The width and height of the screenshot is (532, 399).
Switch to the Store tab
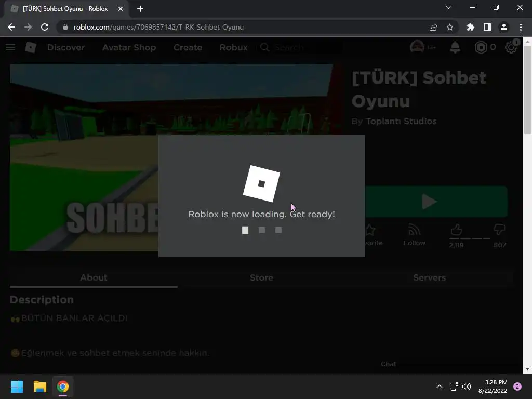pyautogui.click(x=262, y=277)
